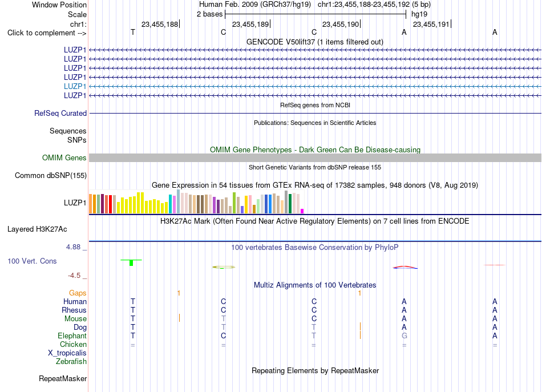Click the chr1: ruler label
The width and height of the screenshot is (542, 392).
point(78,24)
